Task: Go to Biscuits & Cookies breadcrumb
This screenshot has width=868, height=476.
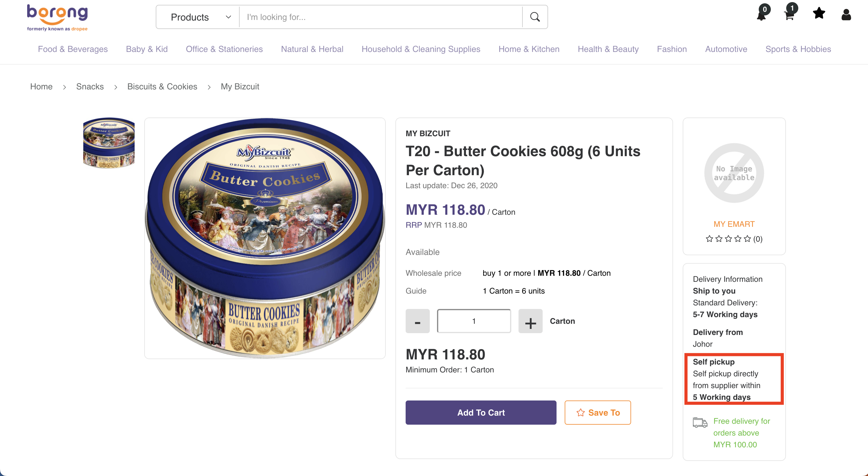Action: click(x=162, y=87)
